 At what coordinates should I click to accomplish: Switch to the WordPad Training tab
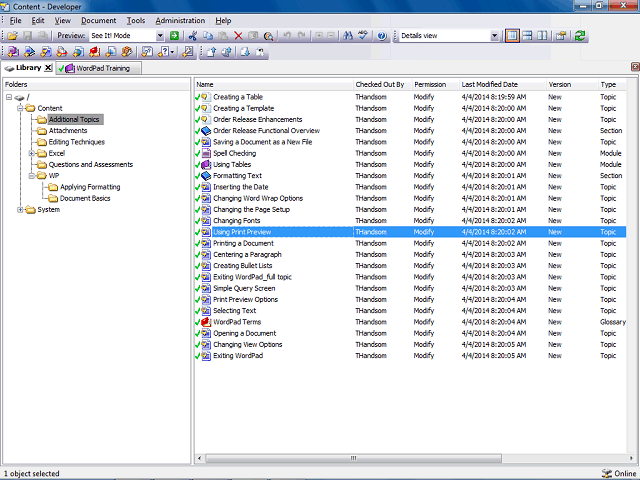[x=98, y=68]
